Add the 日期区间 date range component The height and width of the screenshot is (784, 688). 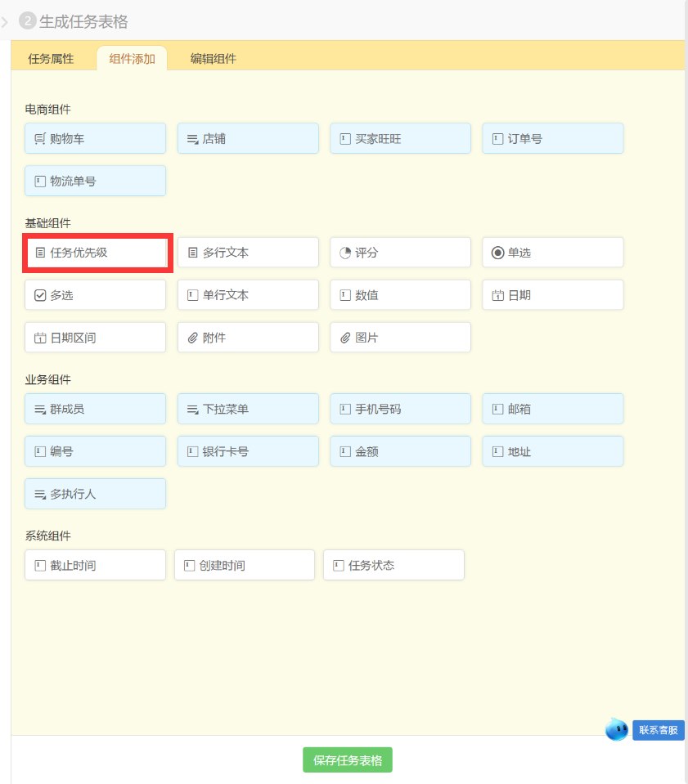(95, 338)
